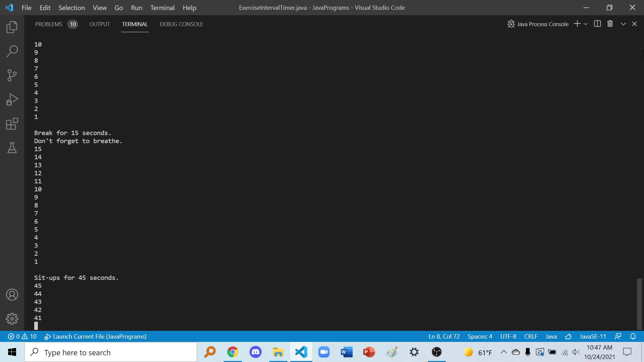Split the terminal panel
644x362 pixels.
click(597, 24)
